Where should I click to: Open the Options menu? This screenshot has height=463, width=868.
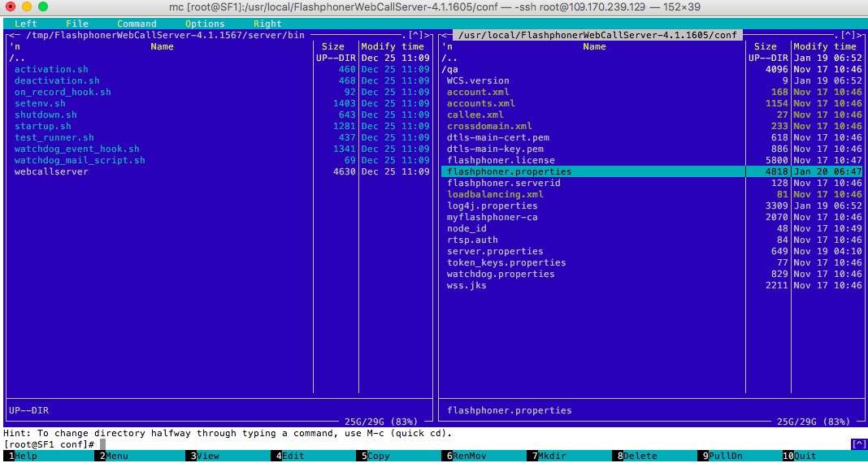coord(205,24)
